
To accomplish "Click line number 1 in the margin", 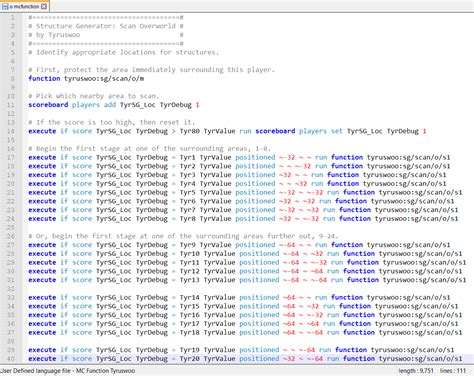I will click(12, 17).
